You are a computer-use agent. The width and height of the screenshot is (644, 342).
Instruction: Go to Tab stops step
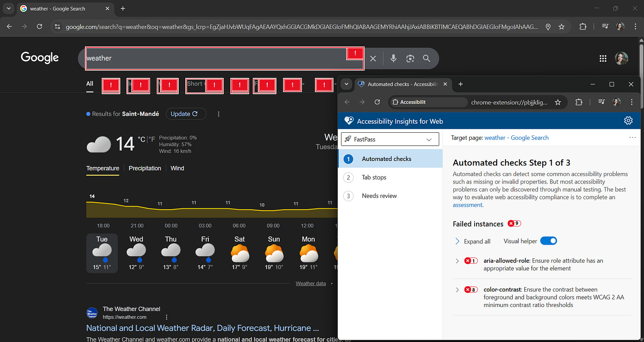pos(390,177)
